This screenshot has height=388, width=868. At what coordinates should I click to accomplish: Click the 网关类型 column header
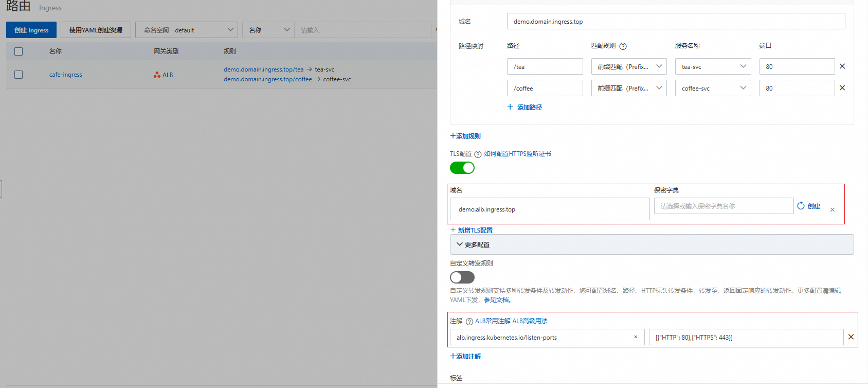tap(166, 51)
